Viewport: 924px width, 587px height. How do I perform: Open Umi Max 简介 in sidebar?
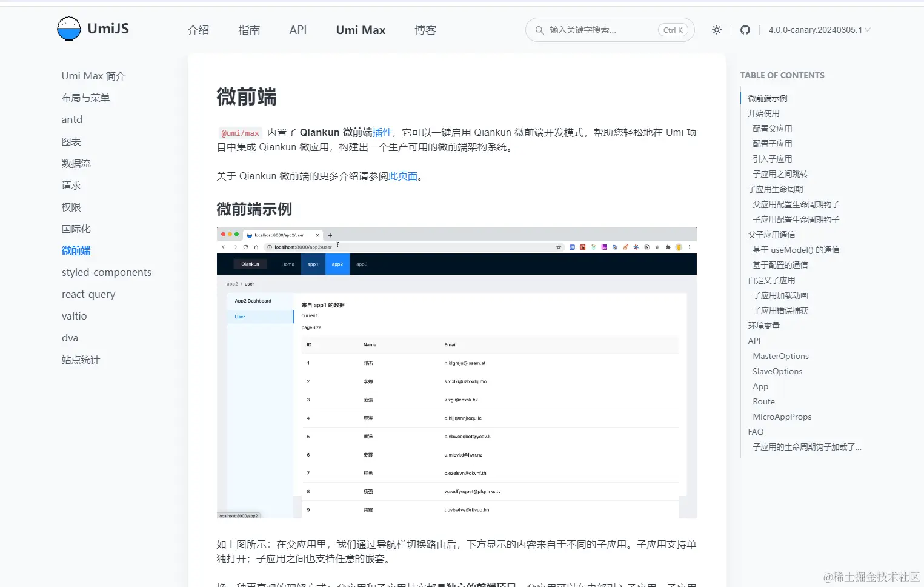93,76
